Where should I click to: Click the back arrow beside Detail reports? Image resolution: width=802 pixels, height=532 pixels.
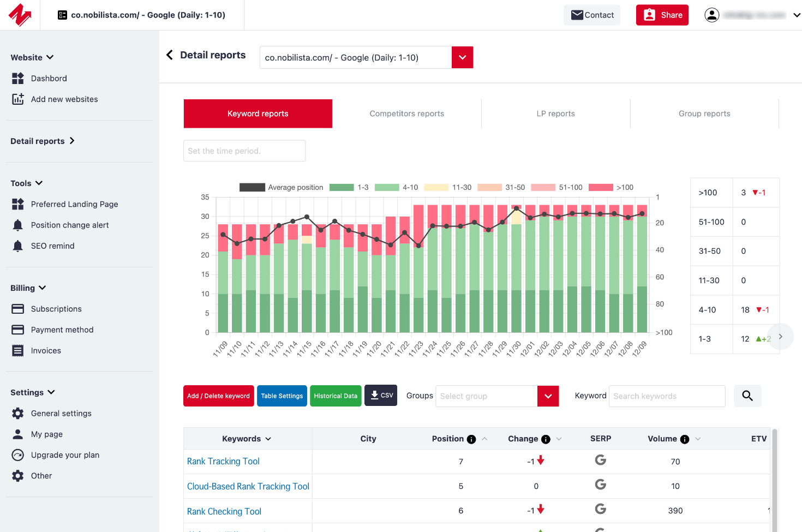[x=170, y=55]
